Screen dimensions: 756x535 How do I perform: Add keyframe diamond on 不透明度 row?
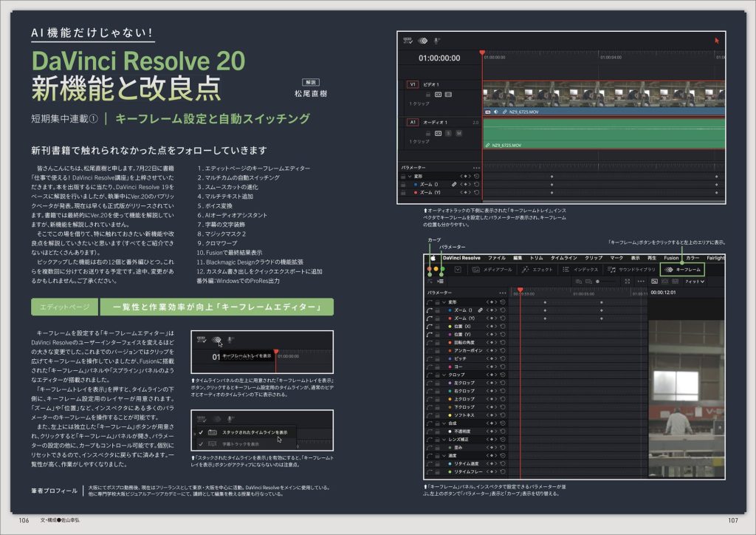tap(492, 432)
